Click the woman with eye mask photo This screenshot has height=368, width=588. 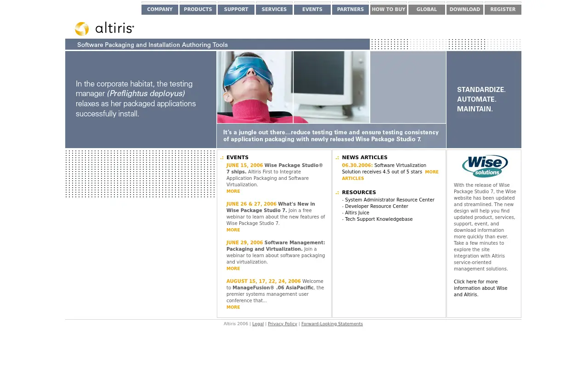[x=255, y=87]
